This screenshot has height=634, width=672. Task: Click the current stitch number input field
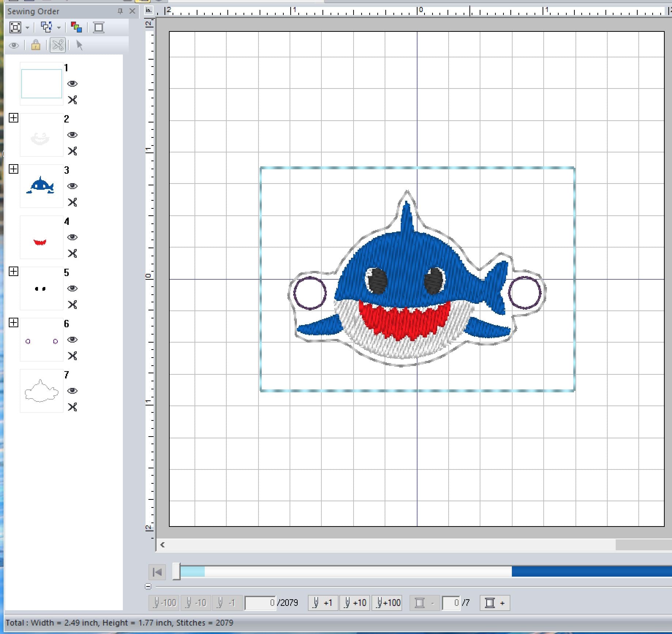click(260, 603)
